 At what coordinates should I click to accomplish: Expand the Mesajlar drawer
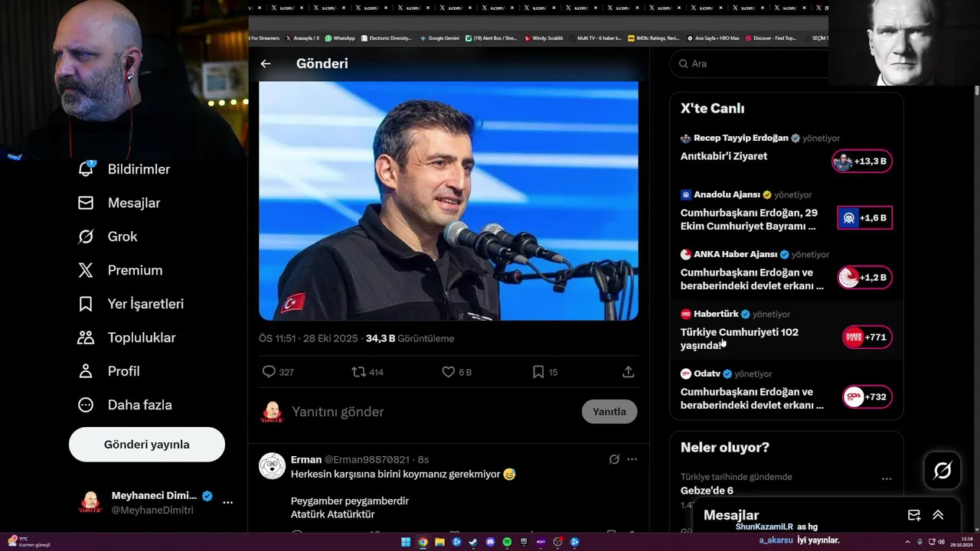(938, 515)
